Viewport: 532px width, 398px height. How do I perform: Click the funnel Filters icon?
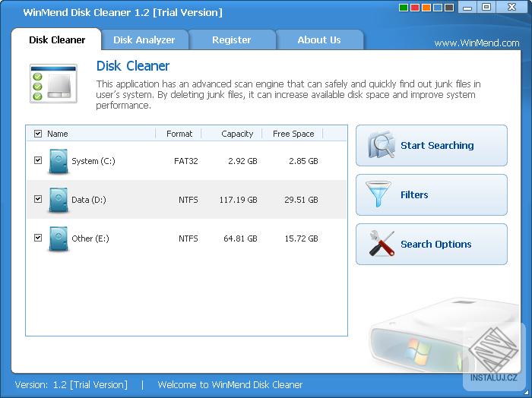[378, 194]
